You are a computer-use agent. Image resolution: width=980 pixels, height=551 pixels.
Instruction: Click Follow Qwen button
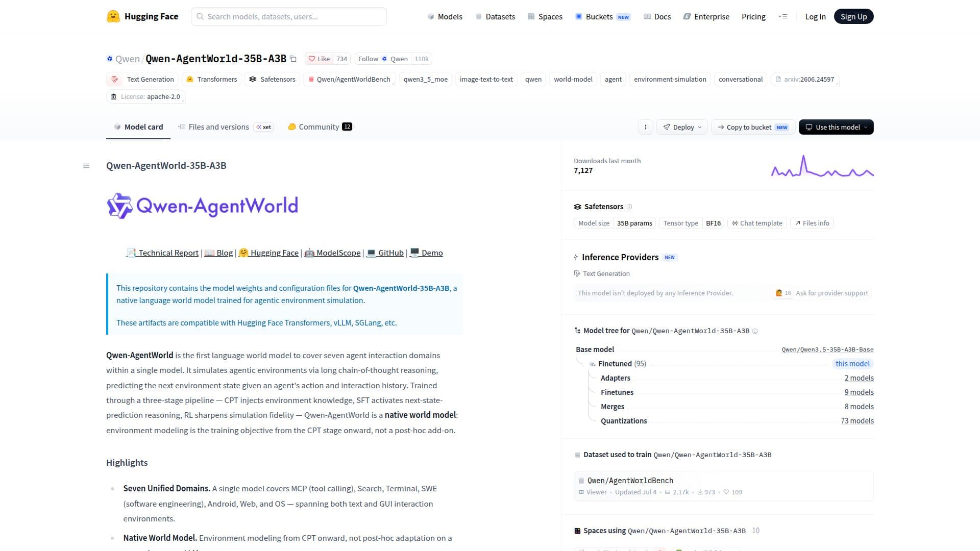pos(383,59)
